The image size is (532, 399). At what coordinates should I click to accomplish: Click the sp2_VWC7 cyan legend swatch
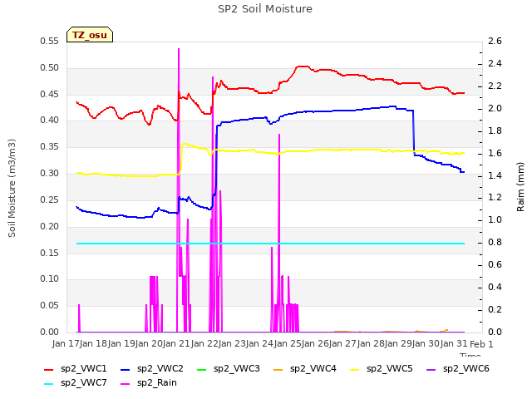pyautogui.click(x=49, y=384)
